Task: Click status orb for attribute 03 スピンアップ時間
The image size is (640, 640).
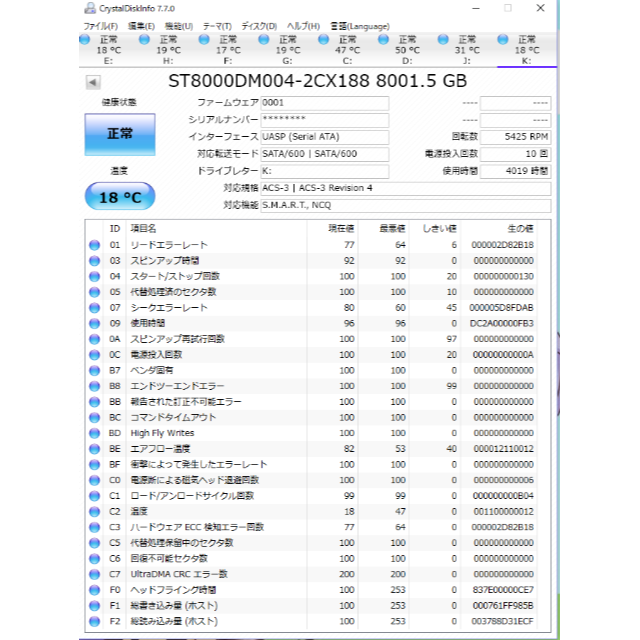Action: [94, 261]
